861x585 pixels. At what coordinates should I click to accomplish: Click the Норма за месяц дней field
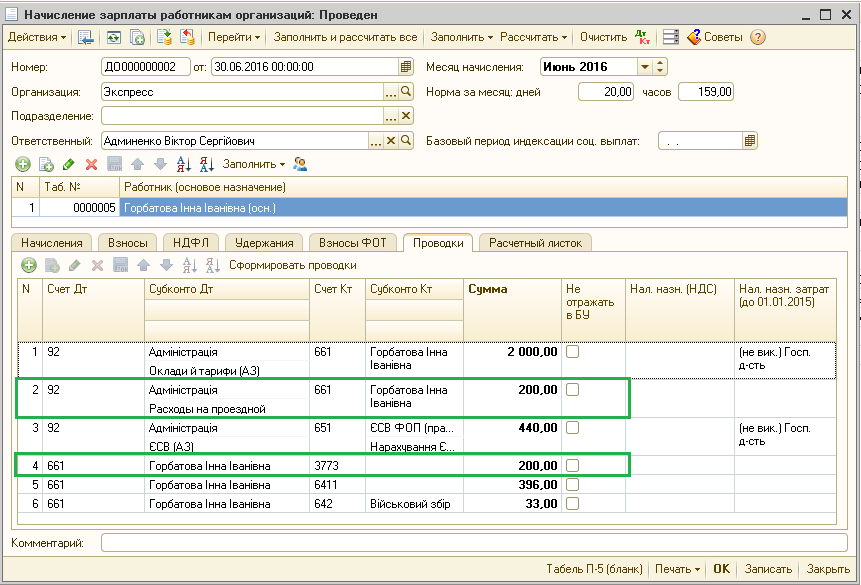(x=606, y=92)
